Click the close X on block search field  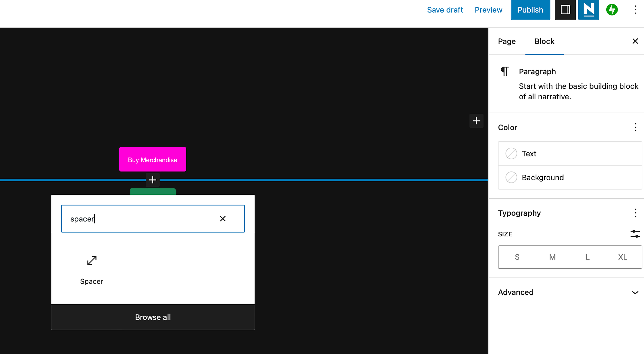tap(222, 218)
